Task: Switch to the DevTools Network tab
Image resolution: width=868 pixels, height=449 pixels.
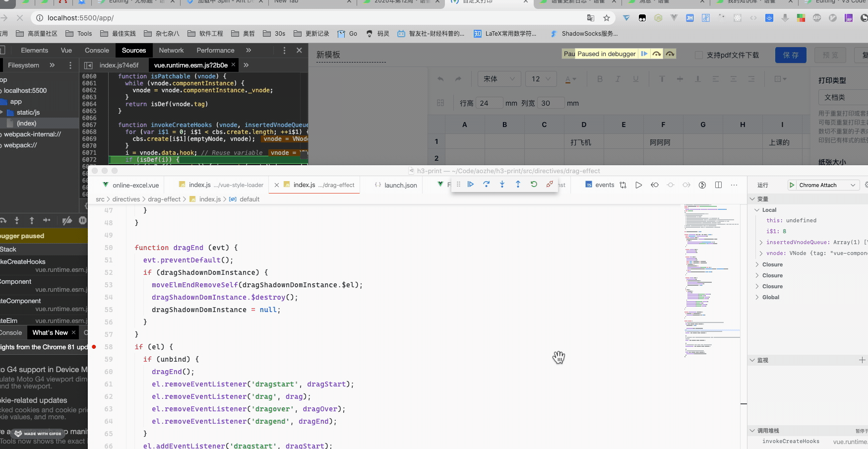Action: point(171,51)
